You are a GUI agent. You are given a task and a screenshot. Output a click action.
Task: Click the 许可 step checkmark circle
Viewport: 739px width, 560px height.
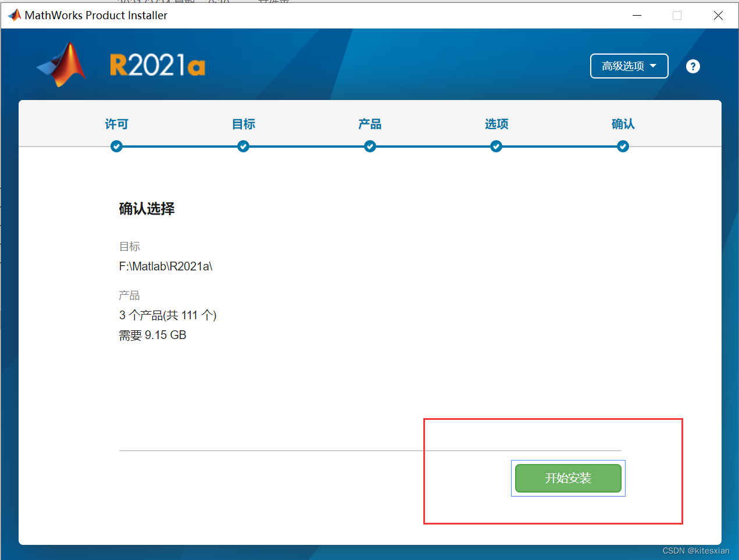(x=116, y=147)
